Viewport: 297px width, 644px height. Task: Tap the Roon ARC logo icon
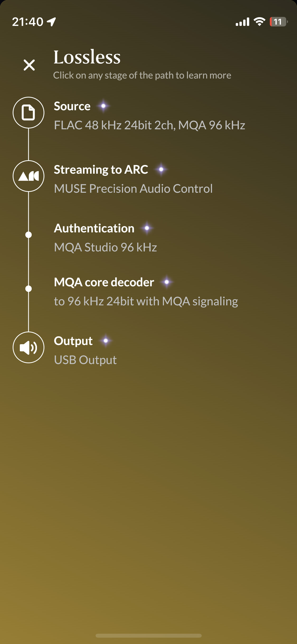pyautogui.click(x=29, y=176)
